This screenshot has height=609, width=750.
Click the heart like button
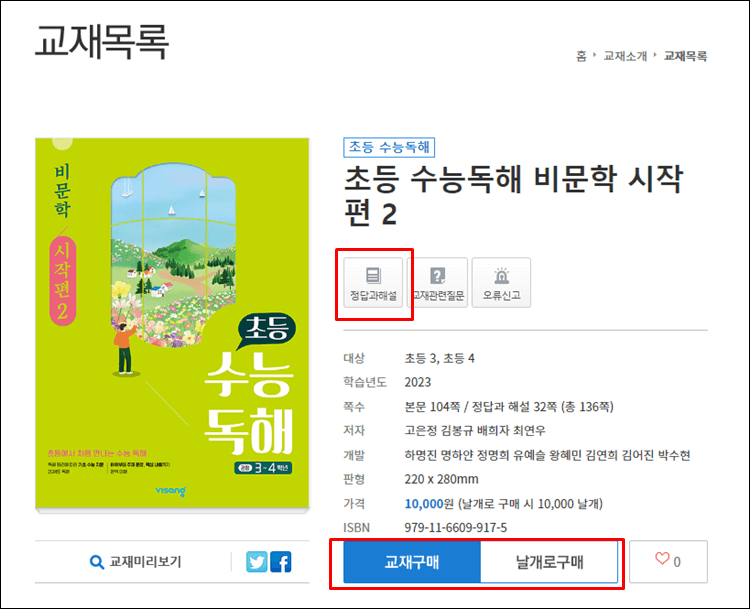click(668, 562)
